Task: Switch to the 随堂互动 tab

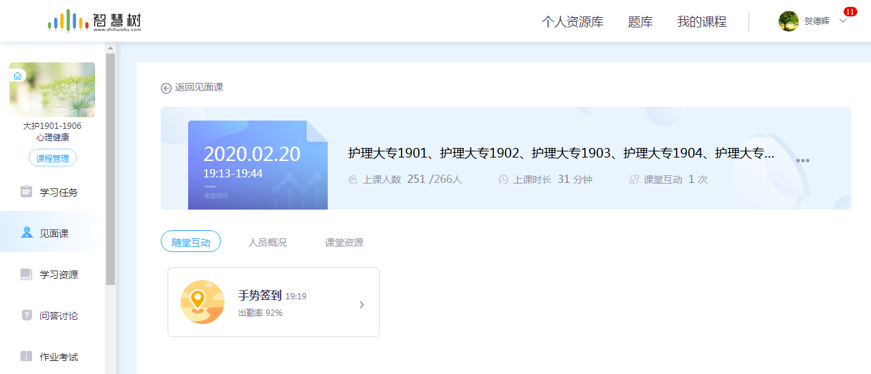Action: coord(191,241)
